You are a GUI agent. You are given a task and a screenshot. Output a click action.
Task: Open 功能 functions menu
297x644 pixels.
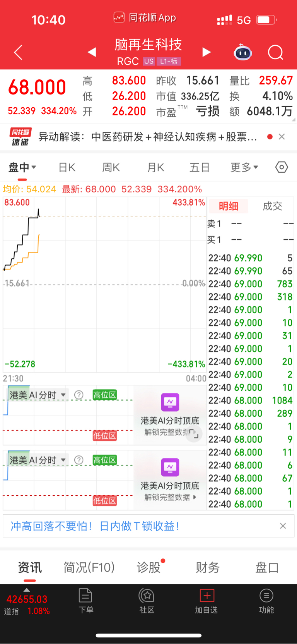pyautogui.click(x=266, y=601)
